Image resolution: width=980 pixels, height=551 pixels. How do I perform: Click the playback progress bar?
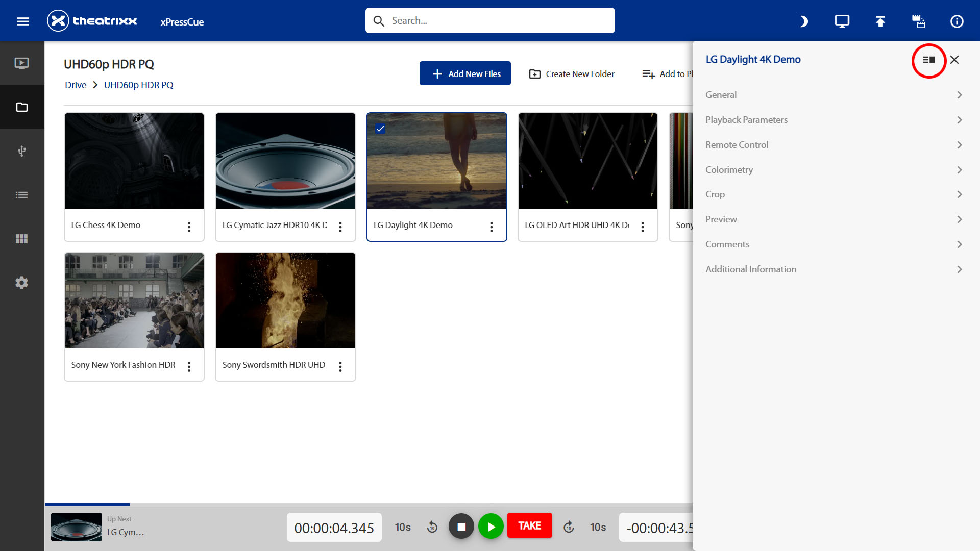point(369,505)
